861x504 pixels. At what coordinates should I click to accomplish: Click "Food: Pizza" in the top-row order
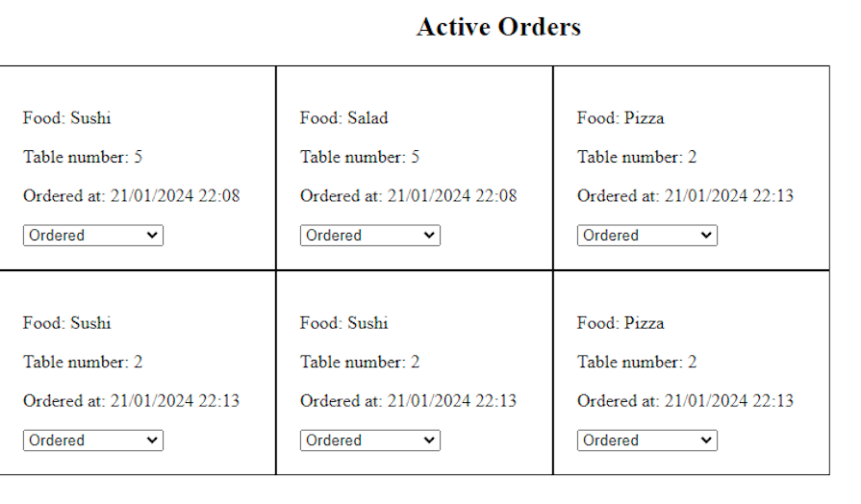620,118
